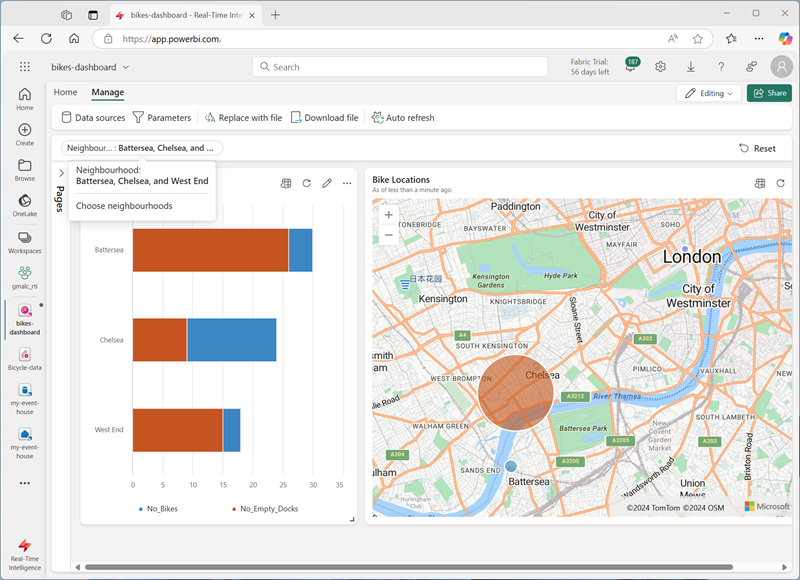Reload the browser page
Screen dimensions: 800x580
[x=46, y=39]
